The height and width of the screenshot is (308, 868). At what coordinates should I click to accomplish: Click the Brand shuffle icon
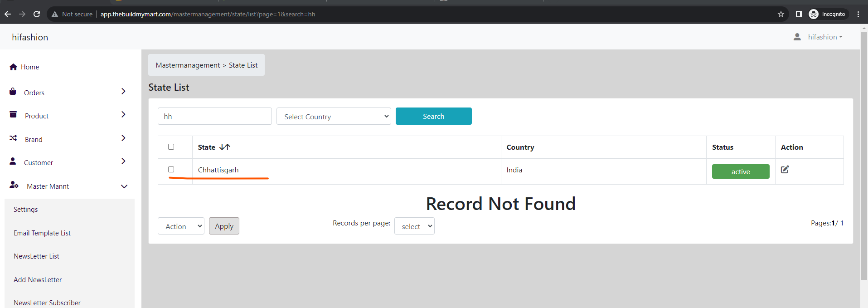(x=13, y=138)
